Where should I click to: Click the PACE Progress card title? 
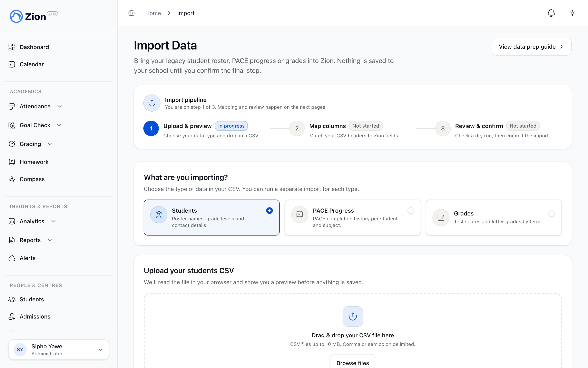pyautogui.click(x=333, y=211)
